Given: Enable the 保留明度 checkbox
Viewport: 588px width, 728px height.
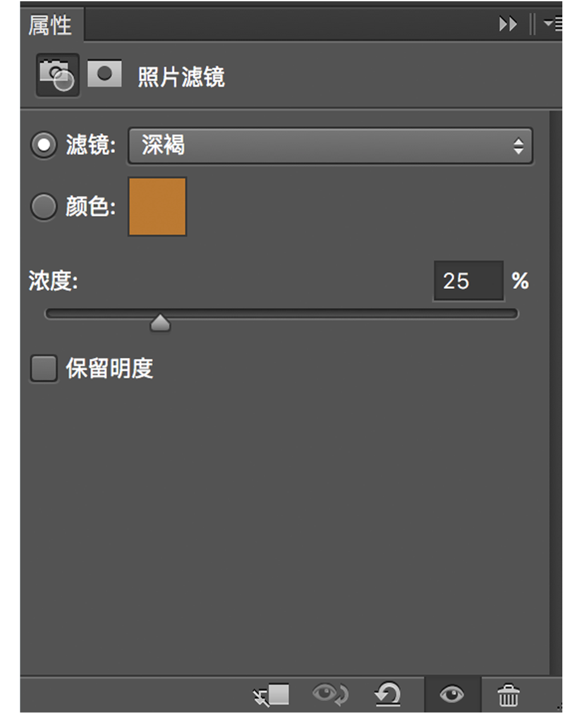Looking at the screenshot, I should [x=44, y=368].
